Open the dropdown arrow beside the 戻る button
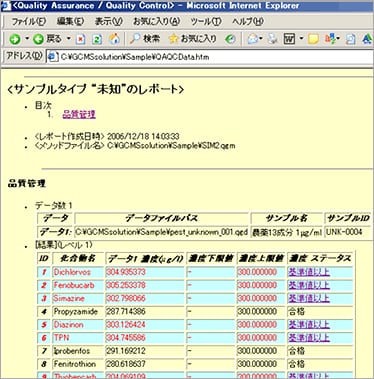The image size is (374, 379). [69, 39]
